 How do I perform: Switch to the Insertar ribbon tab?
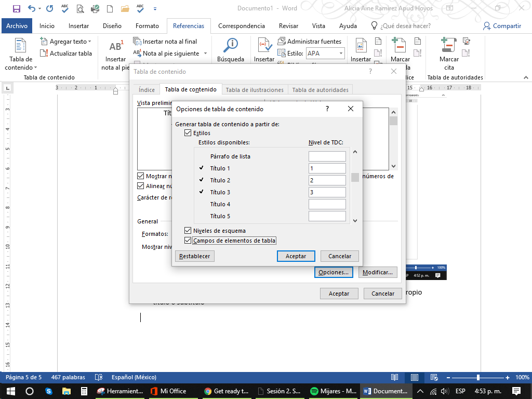[78, 26]
